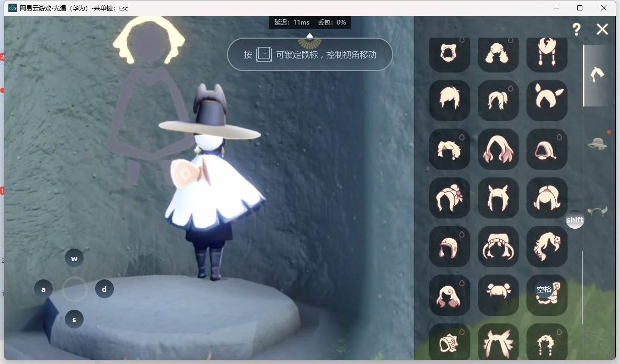Choose the twin puffy pigtails hairstyle
The image size is (620, 364).
[498, 54]
